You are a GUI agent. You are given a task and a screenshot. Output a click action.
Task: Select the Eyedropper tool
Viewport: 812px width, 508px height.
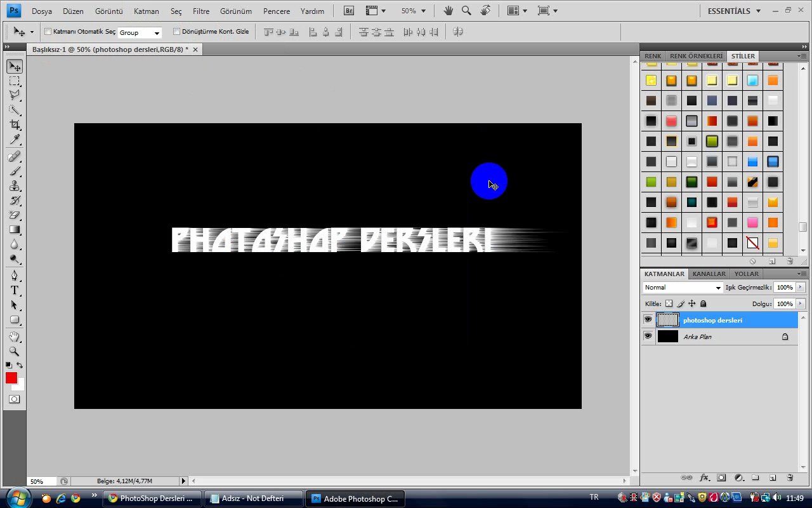(15, 140)
